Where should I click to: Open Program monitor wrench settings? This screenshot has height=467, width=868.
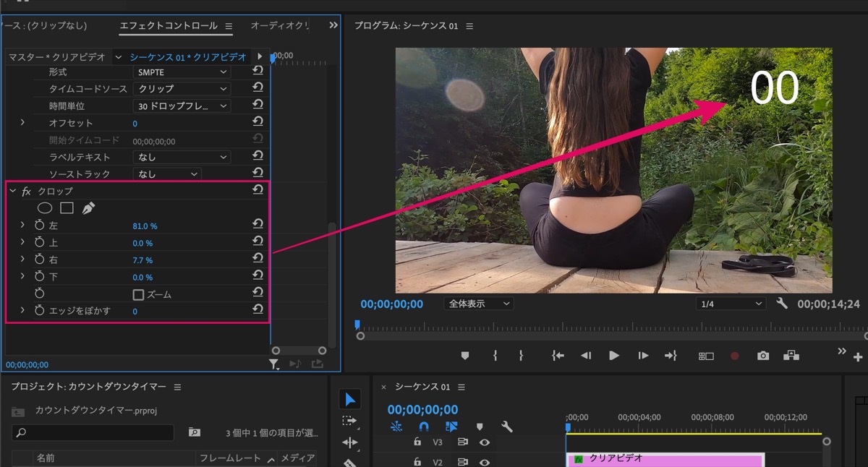(x=782, y=304)
